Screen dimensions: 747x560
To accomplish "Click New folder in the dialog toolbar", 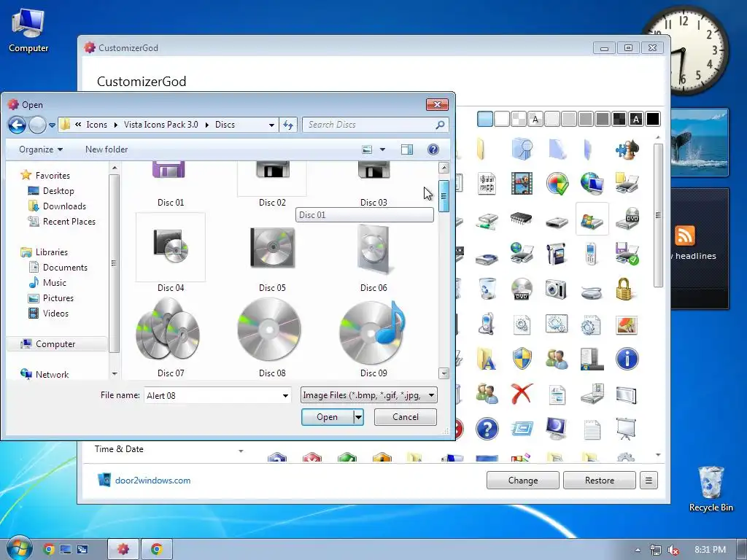I will tap(107, 149).
